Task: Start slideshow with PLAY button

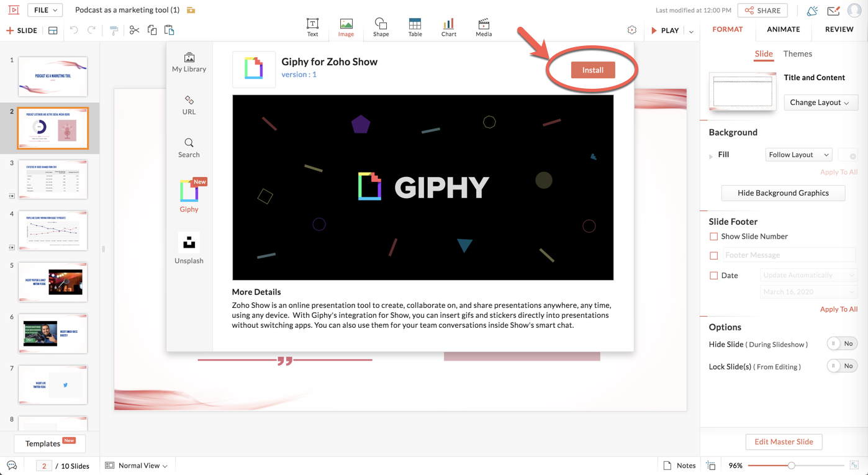Action: (665, 30)
